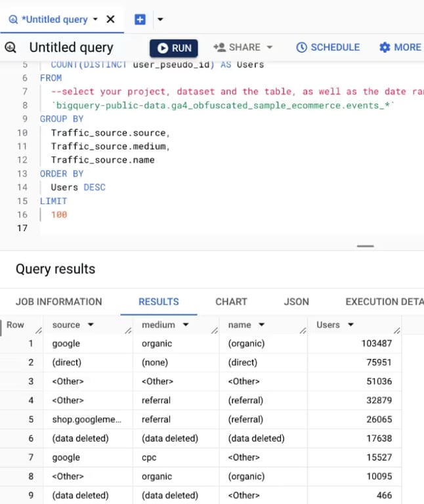Click the medium column resize handle

click(215, 331)
